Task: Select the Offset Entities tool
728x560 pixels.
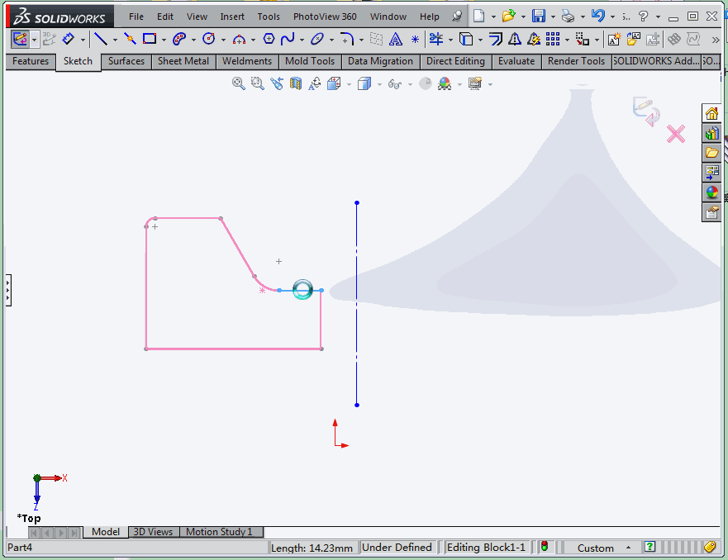Action: 496,39
